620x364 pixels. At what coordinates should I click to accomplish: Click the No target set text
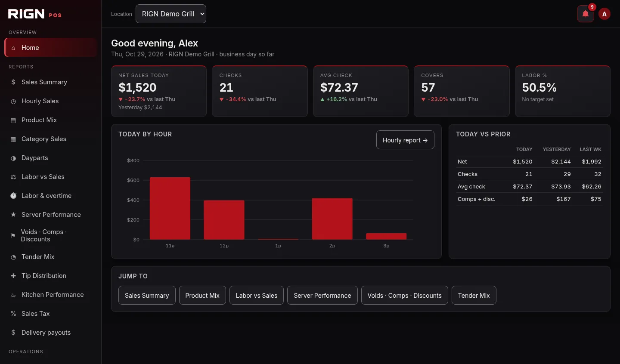coord(538,99)
